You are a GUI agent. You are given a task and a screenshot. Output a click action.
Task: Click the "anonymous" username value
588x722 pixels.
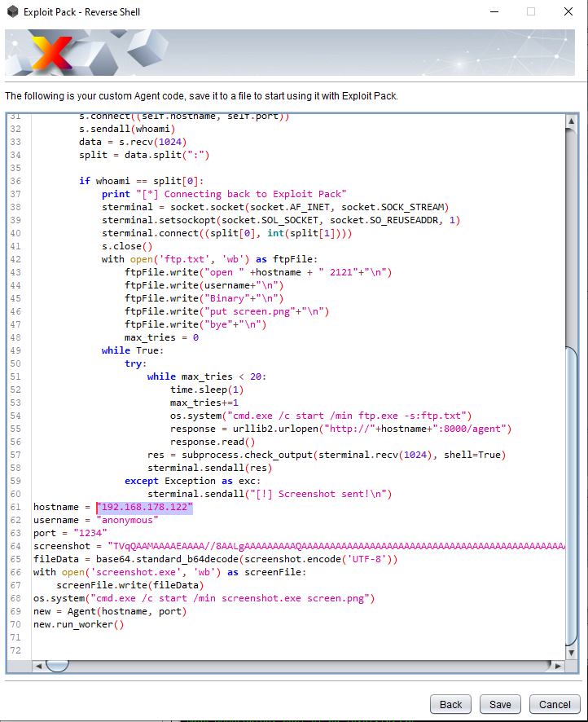point(127,520)
